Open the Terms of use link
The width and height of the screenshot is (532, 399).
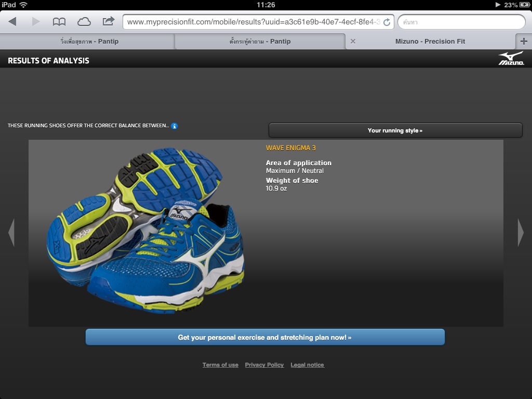pos(220,365)
